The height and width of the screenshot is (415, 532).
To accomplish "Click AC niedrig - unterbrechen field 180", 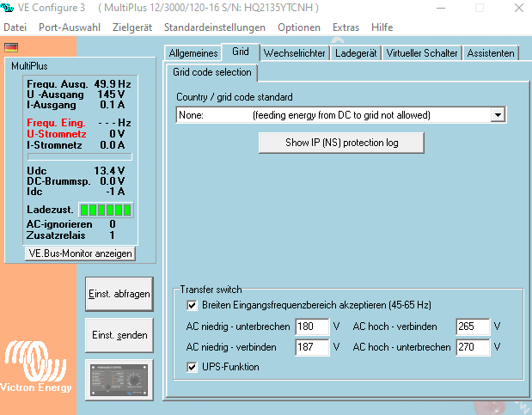I will pyautogui.click(x=312, y=327).
